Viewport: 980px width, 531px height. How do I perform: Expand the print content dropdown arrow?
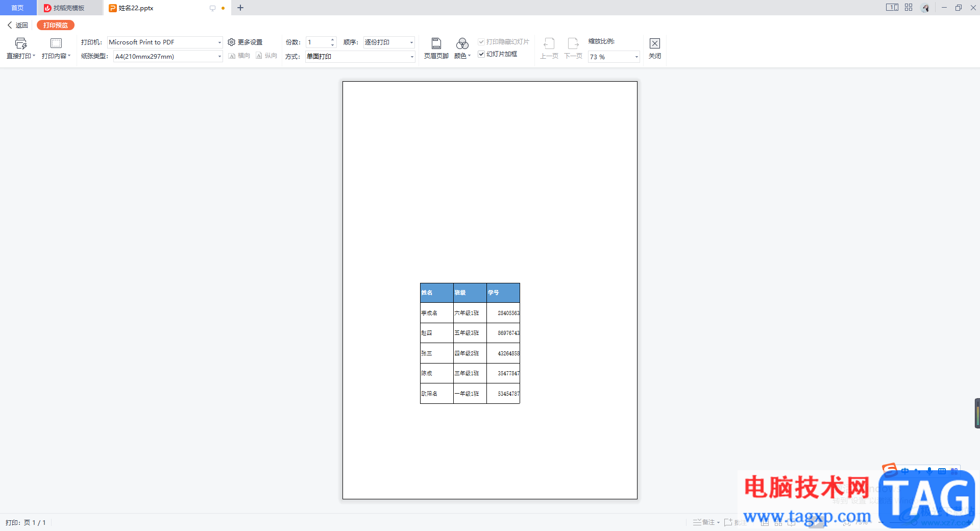(69, 56)
